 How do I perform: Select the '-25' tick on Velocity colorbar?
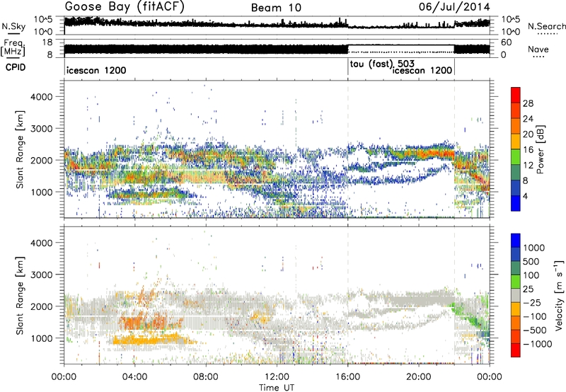click(x=532, y=302)
